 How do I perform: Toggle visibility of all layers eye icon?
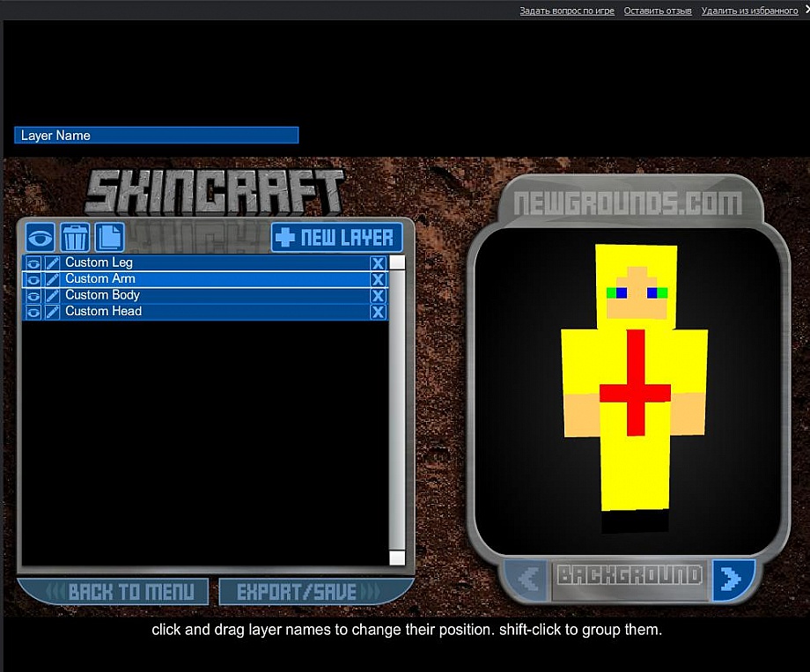[40, 238]
